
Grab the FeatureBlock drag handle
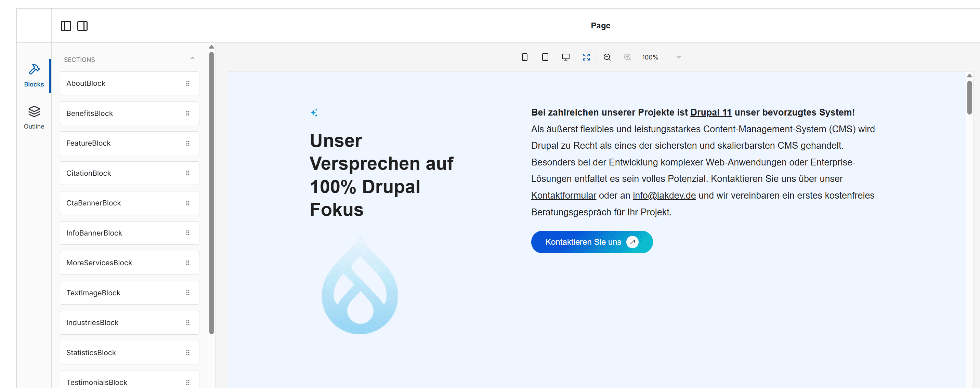coord(187,143)
